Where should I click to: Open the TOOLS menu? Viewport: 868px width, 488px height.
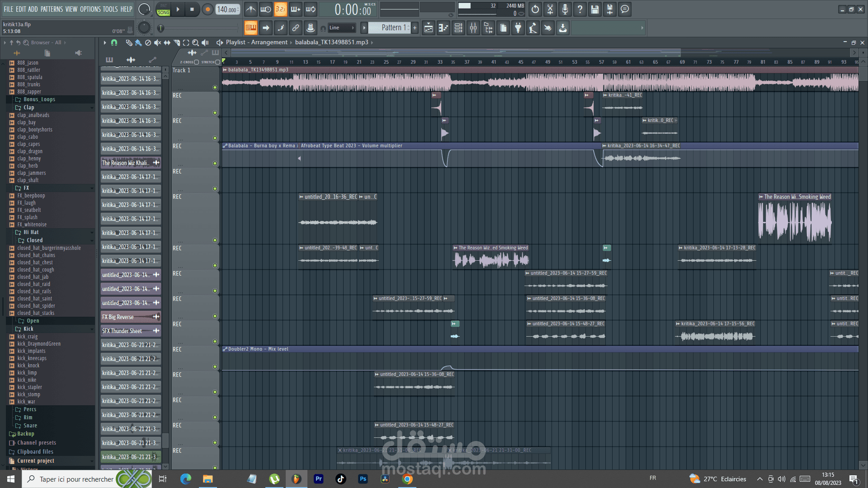110,9
